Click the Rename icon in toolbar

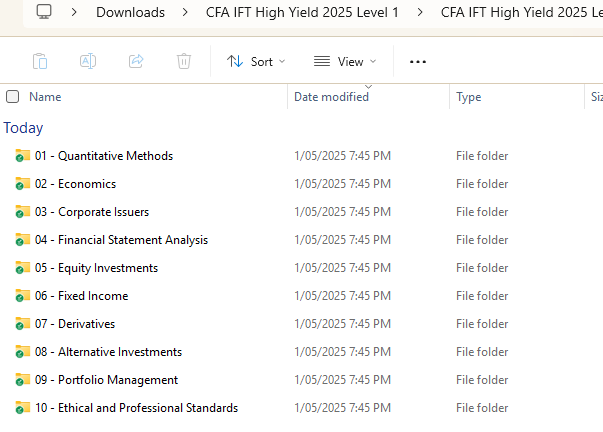click(x=88, y=61)
